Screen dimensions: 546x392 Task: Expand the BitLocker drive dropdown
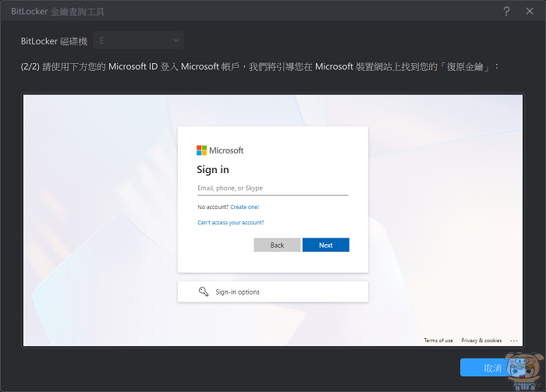(x=138, y=40)
